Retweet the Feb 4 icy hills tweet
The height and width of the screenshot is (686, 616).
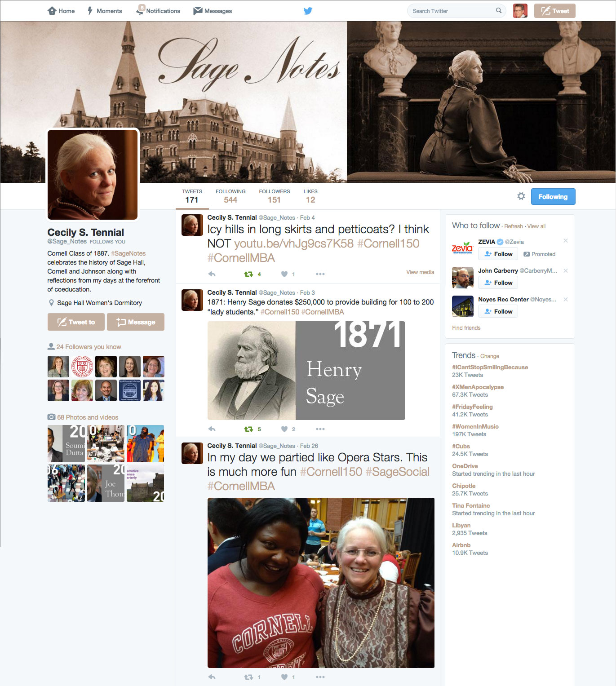tap(248, 274)
